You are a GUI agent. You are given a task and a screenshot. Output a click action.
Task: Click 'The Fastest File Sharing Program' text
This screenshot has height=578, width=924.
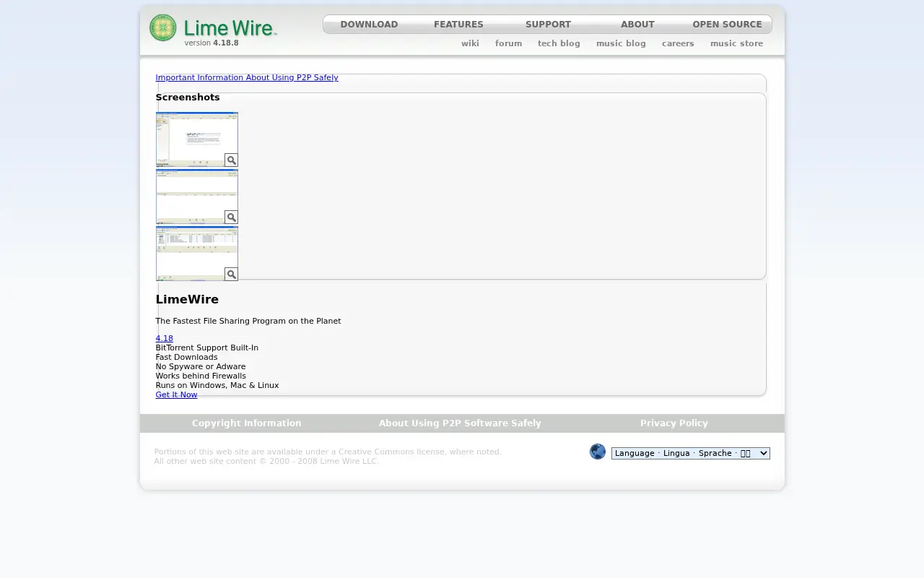point(248,321)
